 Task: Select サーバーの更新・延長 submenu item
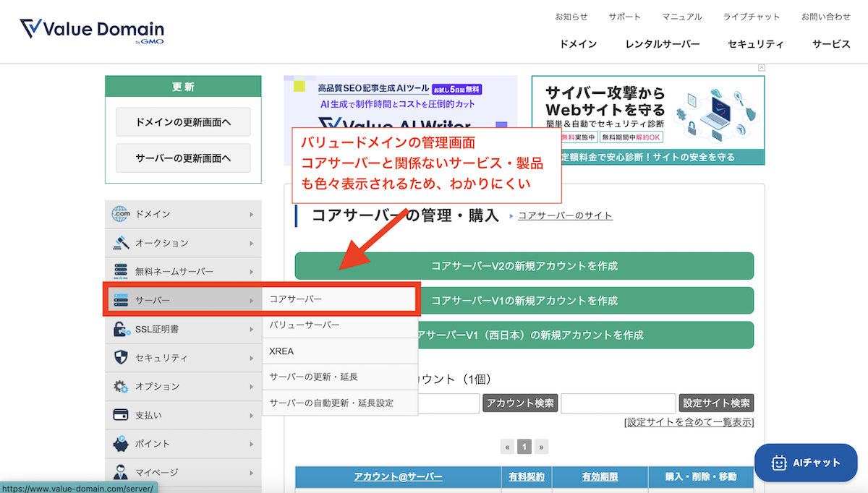tap(340, 377)
